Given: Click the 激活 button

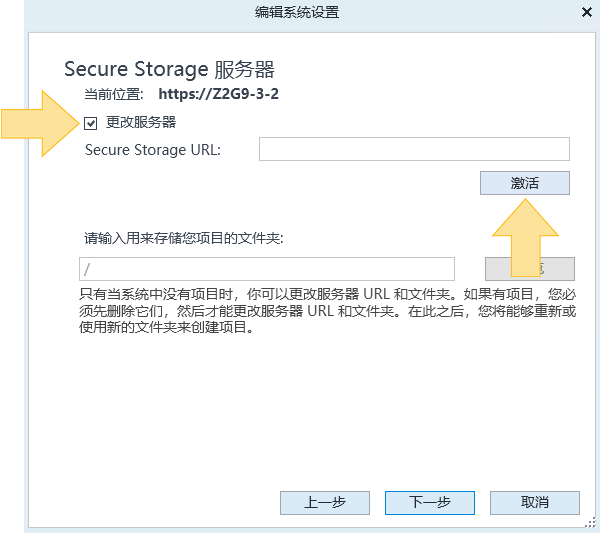Looking at the screenshot, I should (525, 183).
